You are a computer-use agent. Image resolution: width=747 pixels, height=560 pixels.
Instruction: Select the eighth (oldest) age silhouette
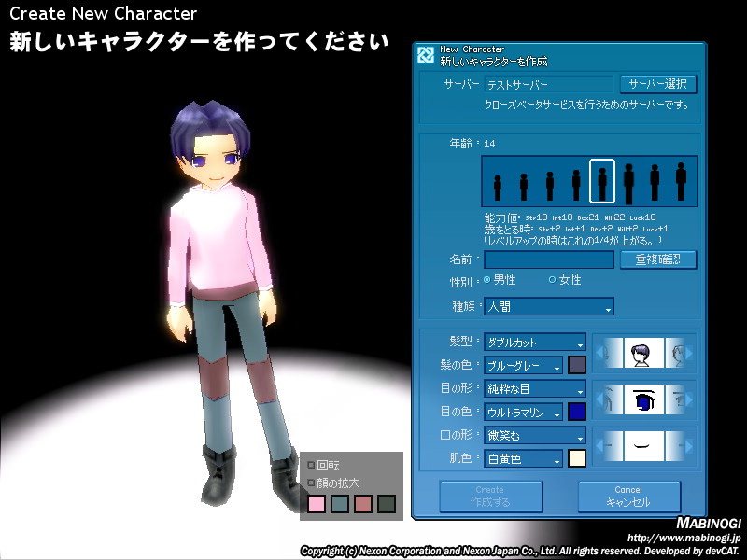click(x=682, y=181)
